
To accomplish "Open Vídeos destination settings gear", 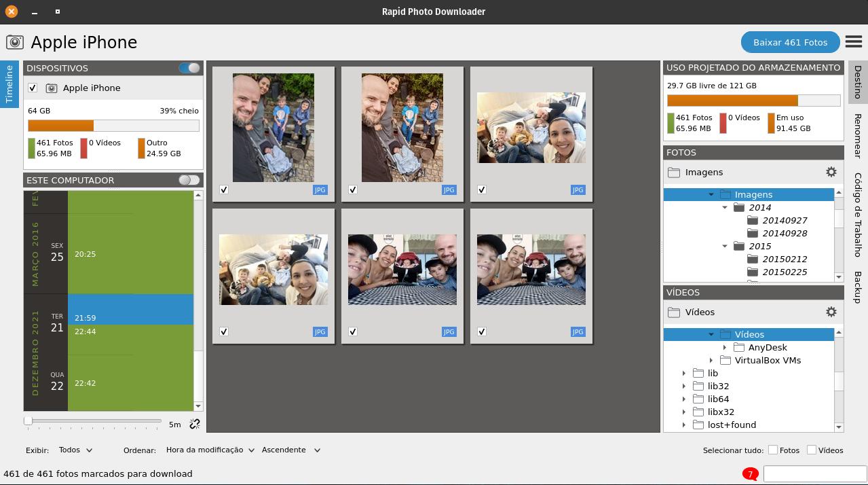I will [831, 312].
